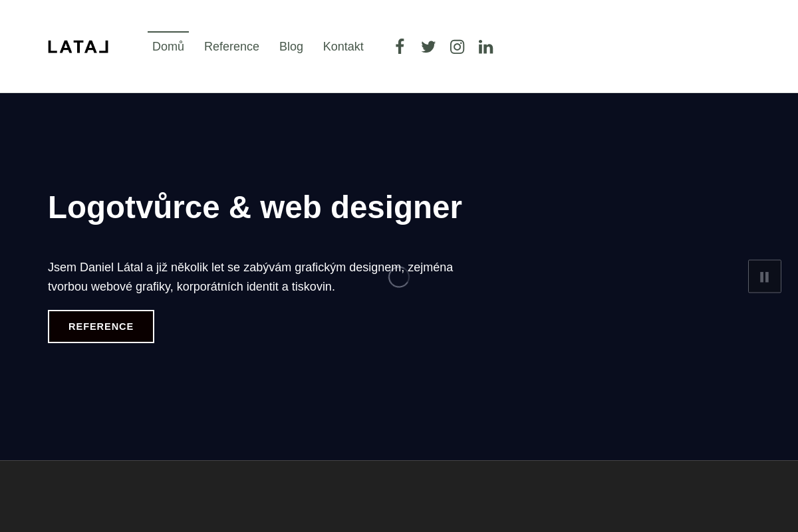
Task: Click the LATAL logo
Action: (x=78, y=47)
